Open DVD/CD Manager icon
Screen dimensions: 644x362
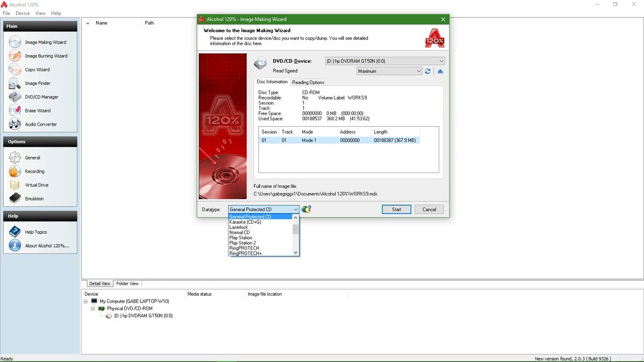pyautogui.click(x=15, y=97)
